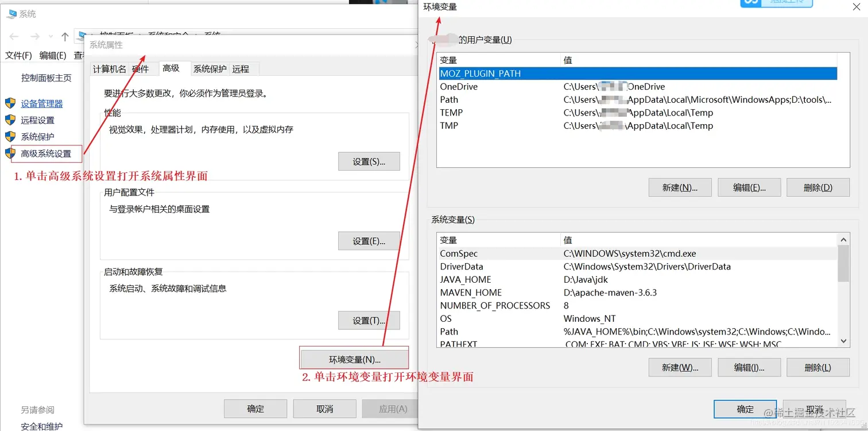Image resolution: width=868 pixels, height=431 pixels.
Task: Click 删除(L) for system variables
Action: [818, 368]
